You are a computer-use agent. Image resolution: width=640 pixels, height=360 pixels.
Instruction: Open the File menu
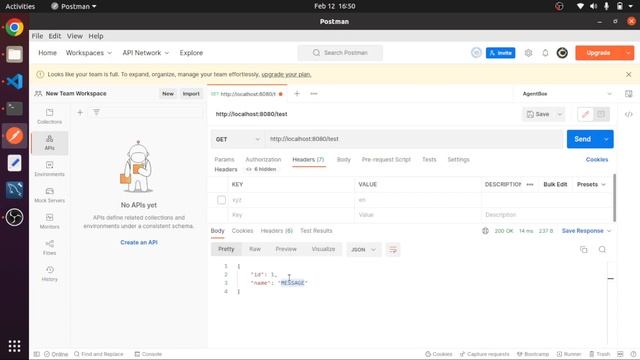[37, 36]
